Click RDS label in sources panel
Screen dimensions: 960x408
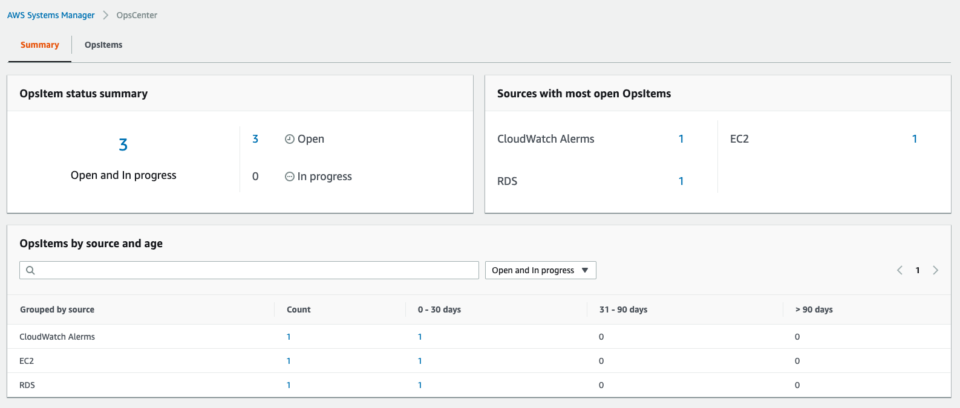508,181
